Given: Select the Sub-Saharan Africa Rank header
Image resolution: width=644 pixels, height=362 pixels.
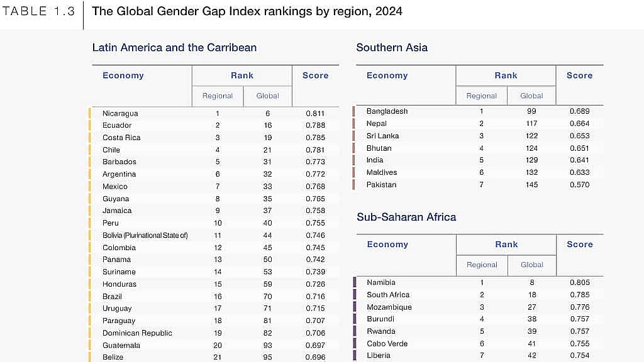Looking at the screenshot, I should coord(506,244).
